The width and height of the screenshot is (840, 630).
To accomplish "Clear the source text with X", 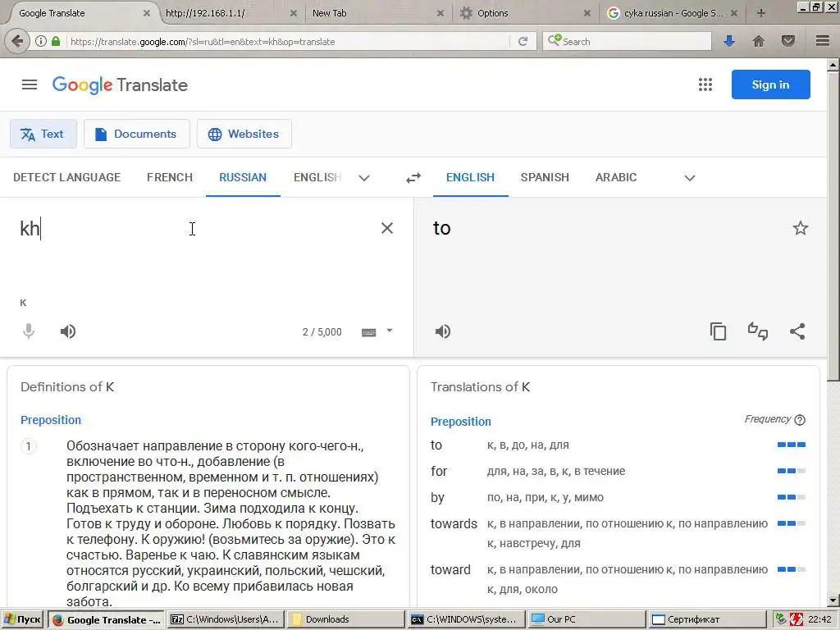I will click(x=387, y=228).
